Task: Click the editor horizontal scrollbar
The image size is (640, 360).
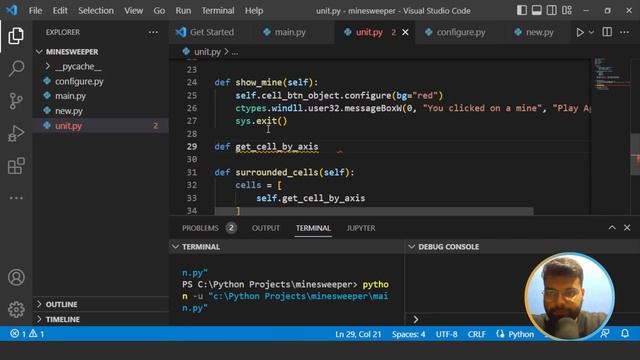Action: [x=374, y=211]
